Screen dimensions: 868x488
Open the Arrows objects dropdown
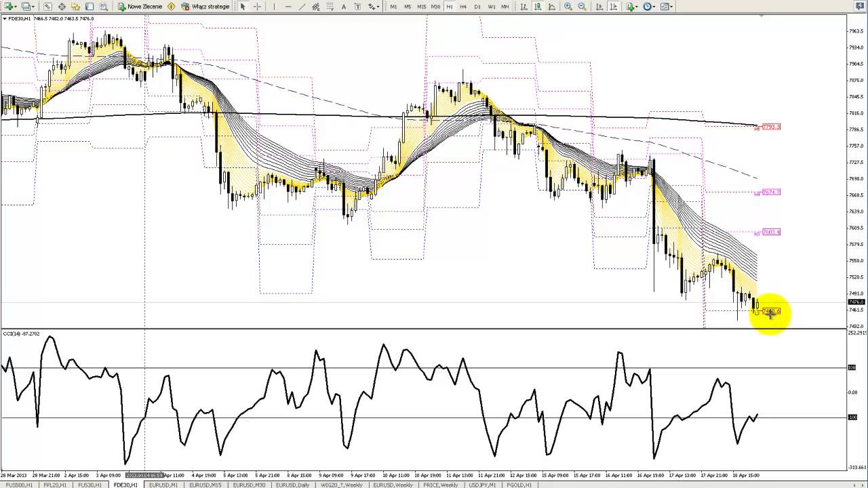(x=374, y=6)
